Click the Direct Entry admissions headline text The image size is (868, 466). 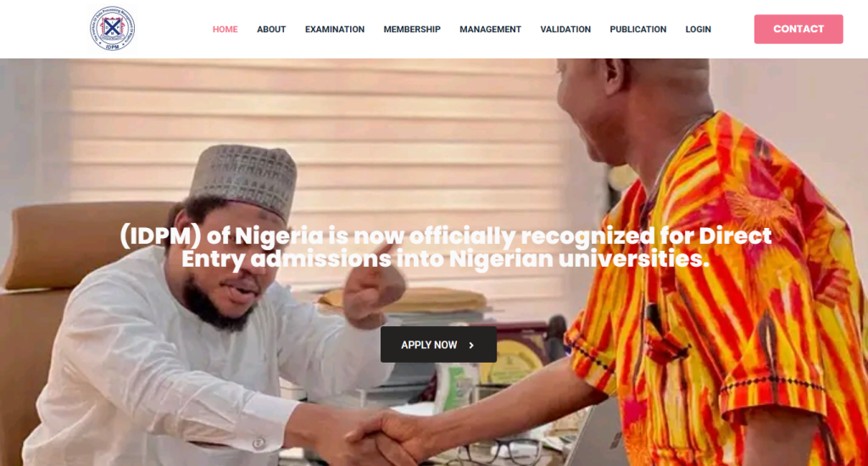445,247
